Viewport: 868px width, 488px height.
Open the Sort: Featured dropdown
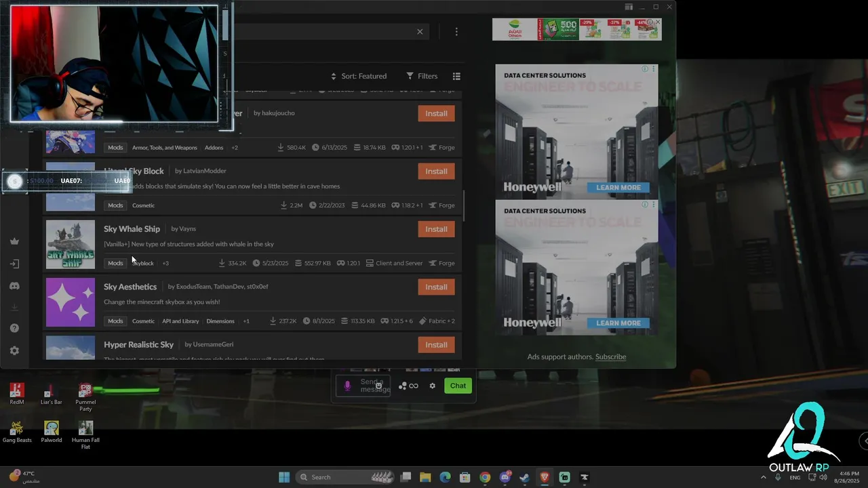359,76
